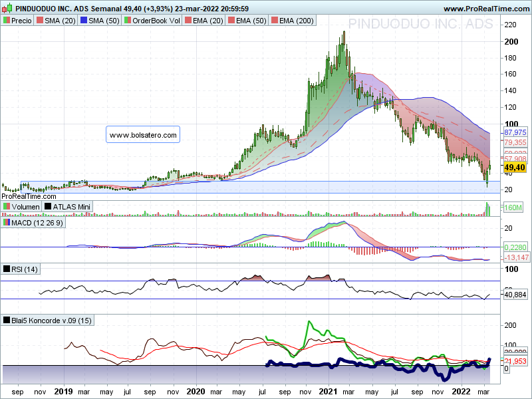Click the Blai5 Koncorde indicator icon

click(7, 320)
